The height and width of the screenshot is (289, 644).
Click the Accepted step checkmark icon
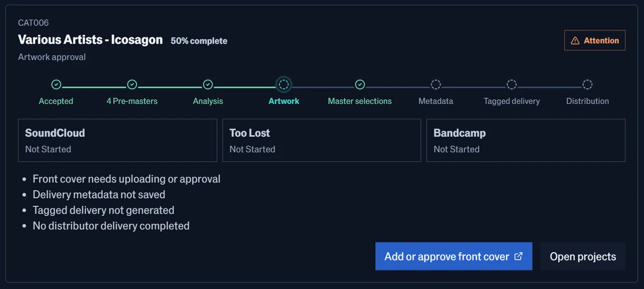pos(56,84)
